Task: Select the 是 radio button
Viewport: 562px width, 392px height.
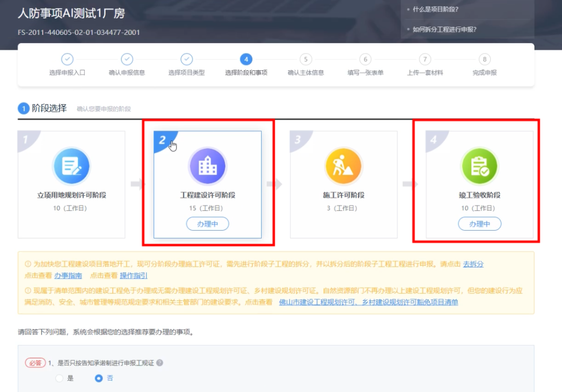Action: pyautogui.click(x=59, y=378)
